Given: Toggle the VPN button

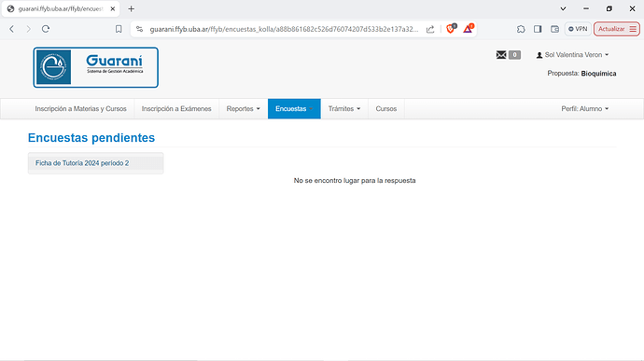Looking at the screenshot, I should click(x=578, y=29).
